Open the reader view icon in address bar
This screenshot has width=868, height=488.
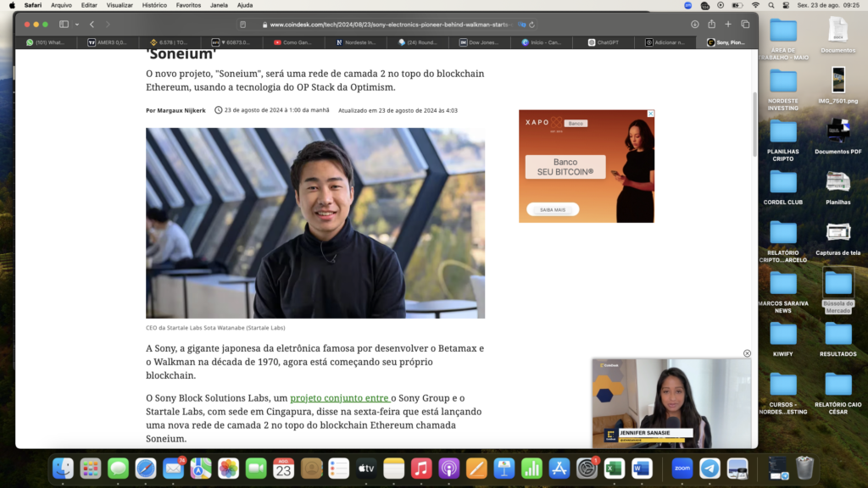click(x=243, y=25)
